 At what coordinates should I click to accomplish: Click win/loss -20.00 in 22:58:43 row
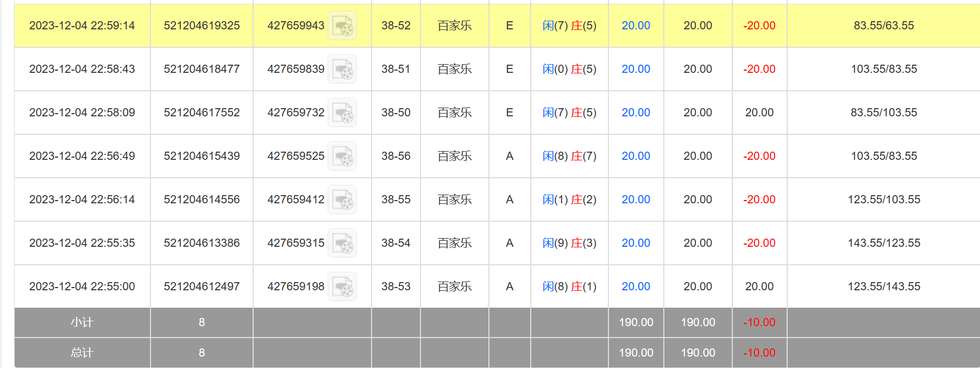coord(759,69)
